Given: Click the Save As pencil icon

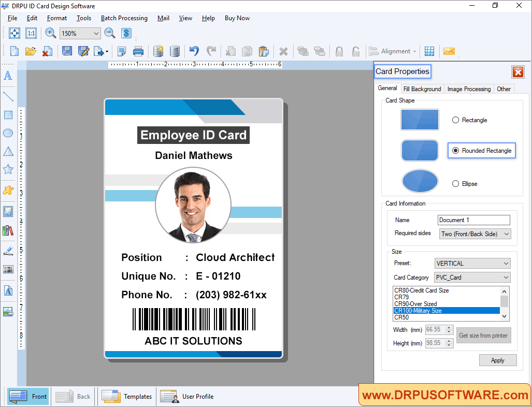Looking at the screenshot, I should [x=83, y=51].
